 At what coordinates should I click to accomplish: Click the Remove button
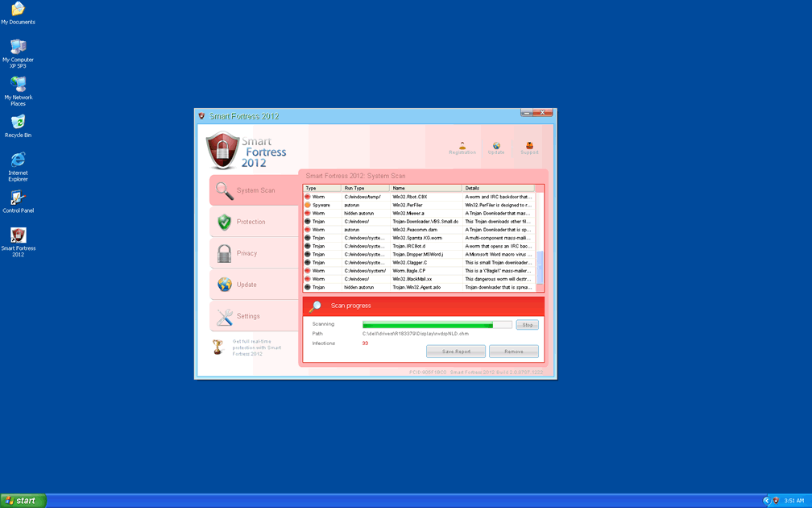tap(513, 352)
